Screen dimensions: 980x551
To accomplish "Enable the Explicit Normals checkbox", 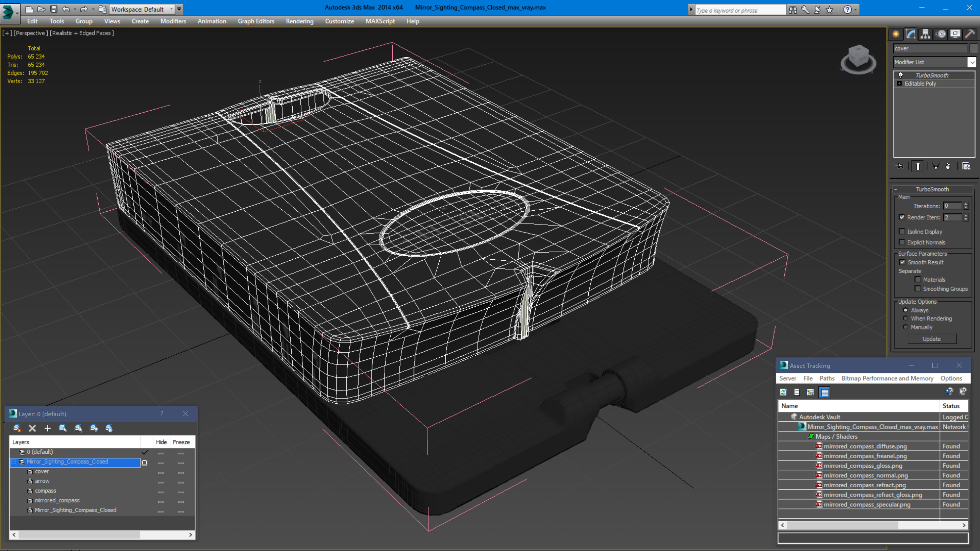I will [x=902, y=242].
